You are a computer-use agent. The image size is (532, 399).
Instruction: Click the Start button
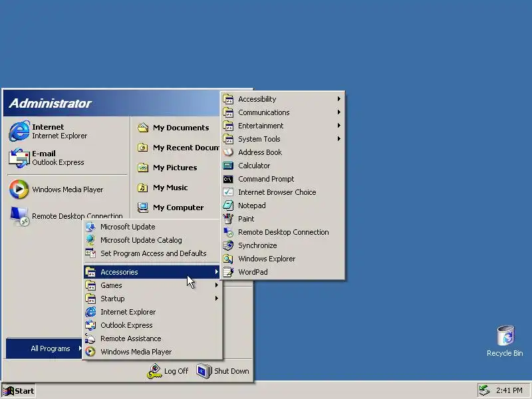pyautogui.click(x=19, y=391)
